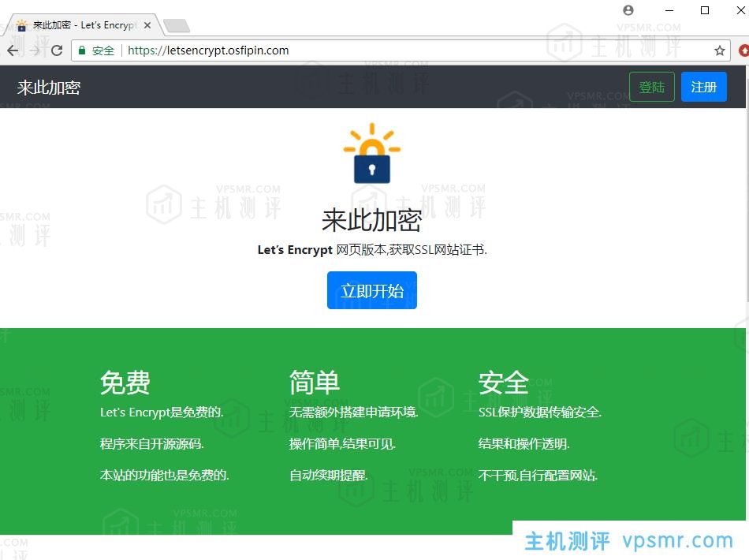Viewport: 749px width, 560px height.
Task: Click the 安全 section heading
Action: click(504, 383)
